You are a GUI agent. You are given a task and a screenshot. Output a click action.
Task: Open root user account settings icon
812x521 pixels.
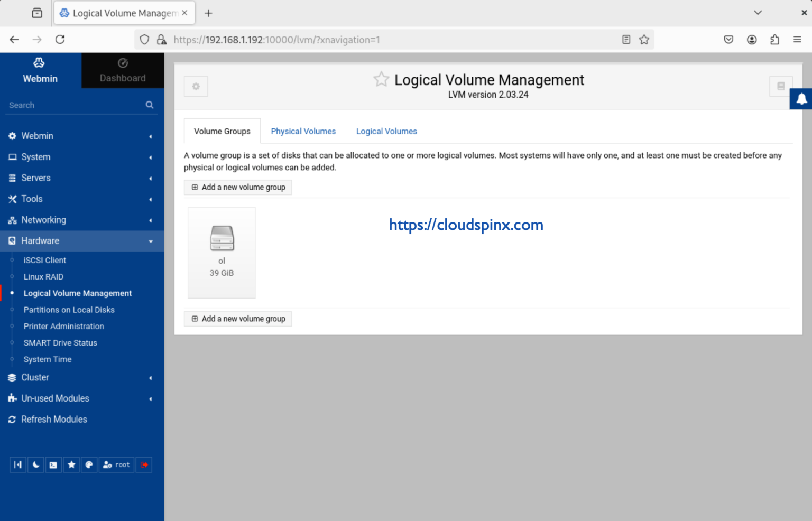click(116, 464)
